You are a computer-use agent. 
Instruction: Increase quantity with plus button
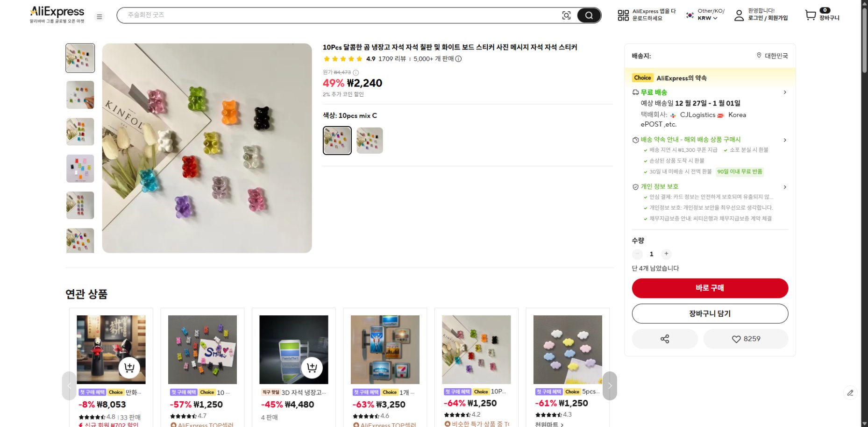[x=666, y=254]
